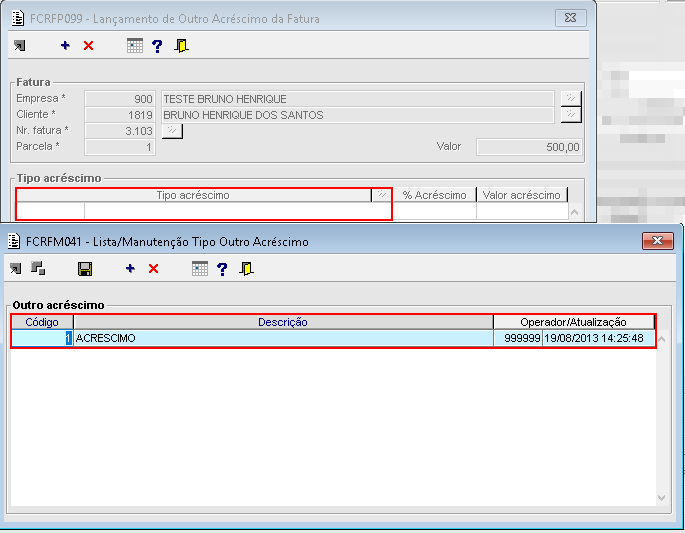
Task: Click the % Acréscimo column header
Action: point(435,195)
